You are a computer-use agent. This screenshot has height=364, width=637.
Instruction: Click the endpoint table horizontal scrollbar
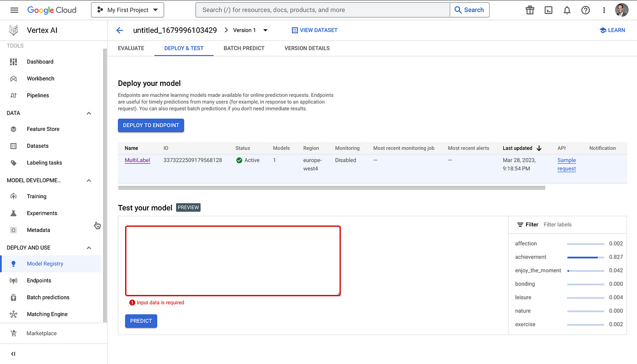coord(331,188)
